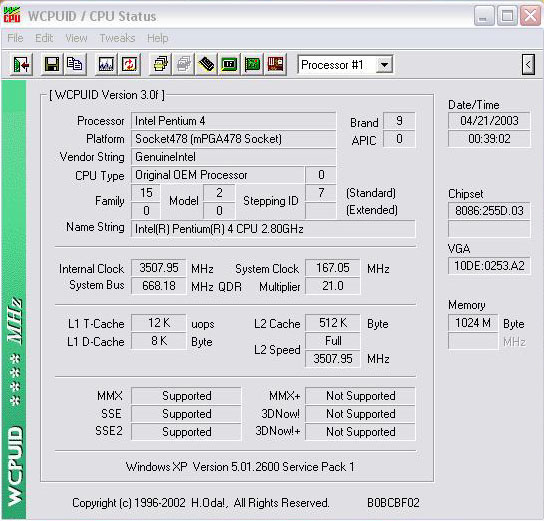The width and height of the screenshot is (544, 521).
Task: Click the 3DNow!+ Not Supported field
Action: (x=360, y=432)
